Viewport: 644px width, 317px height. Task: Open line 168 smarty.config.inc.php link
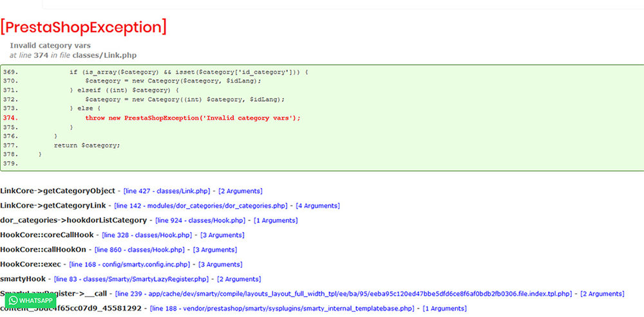click(x=130, y=264)
